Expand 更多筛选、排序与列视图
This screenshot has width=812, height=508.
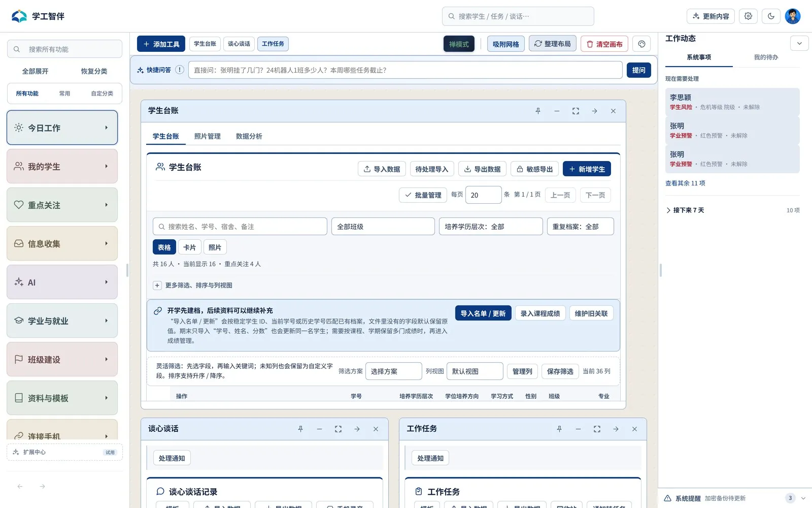[x=193, y=285]
